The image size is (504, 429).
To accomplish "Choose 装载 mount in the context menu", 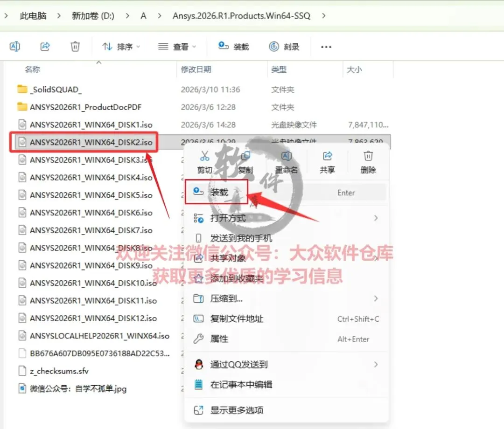I will point(286,192).
